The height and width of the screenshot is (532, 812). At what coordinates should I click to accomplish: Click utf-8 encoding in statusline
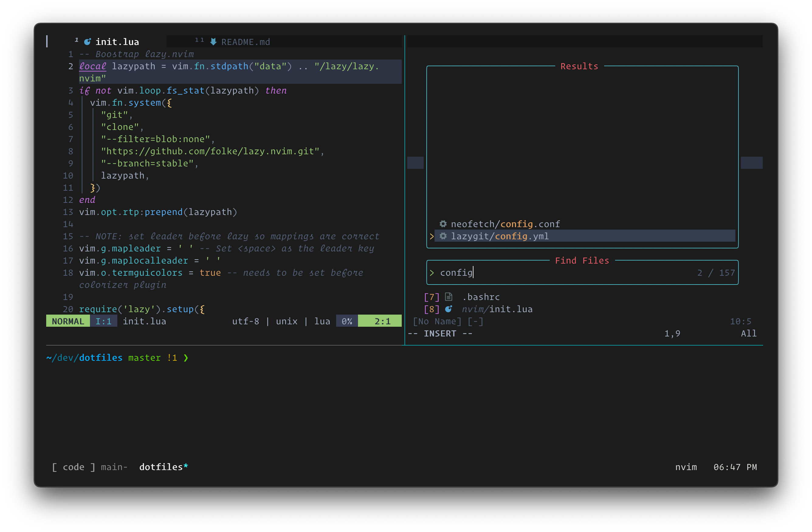coord(246,321)
